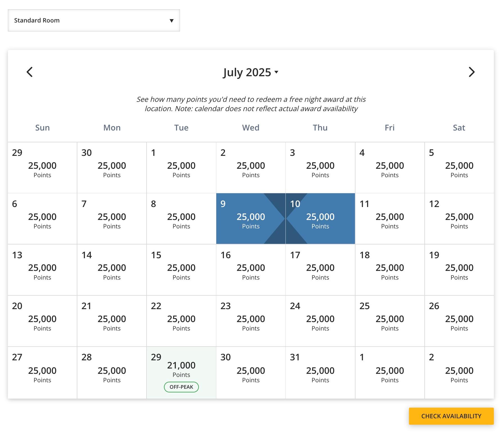Viewport: 504px width, 436px height.
Task: Select Wednesday July 30
Action: [251, 373]
